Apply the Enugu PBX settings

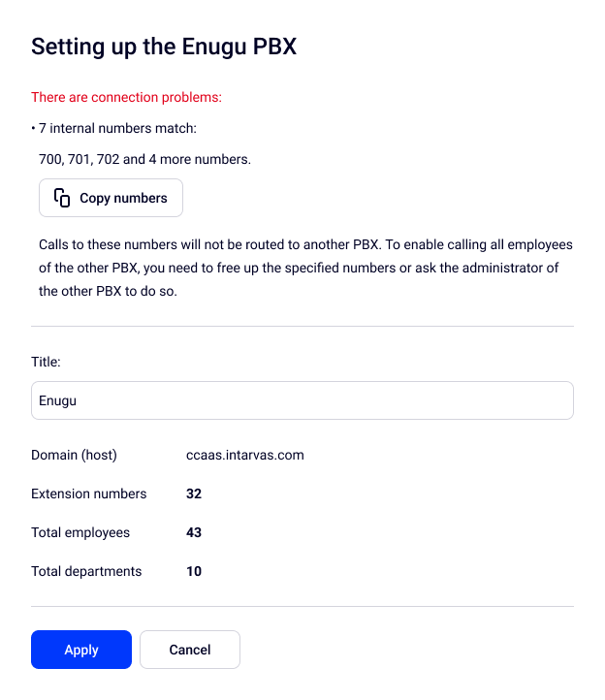coord(81,650)
